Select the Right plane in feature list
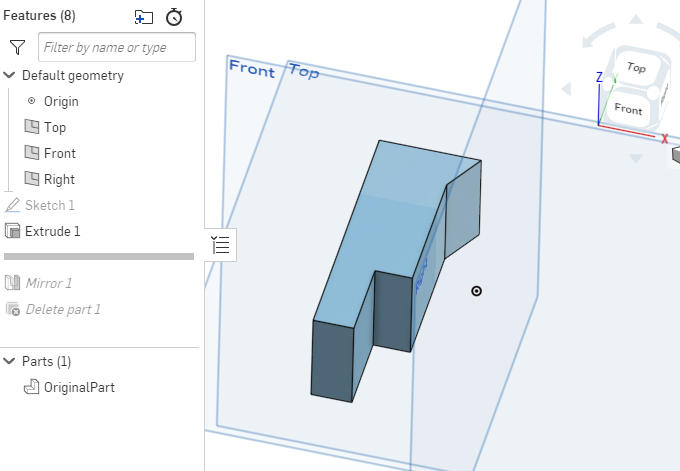680x471 pixels. (x=59, y=180)
